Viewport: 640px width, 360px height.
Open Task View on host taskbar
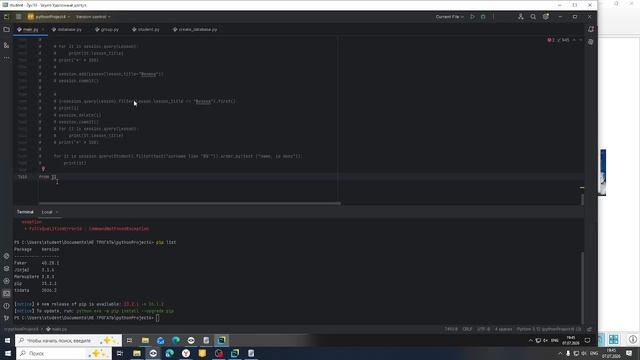120,353
